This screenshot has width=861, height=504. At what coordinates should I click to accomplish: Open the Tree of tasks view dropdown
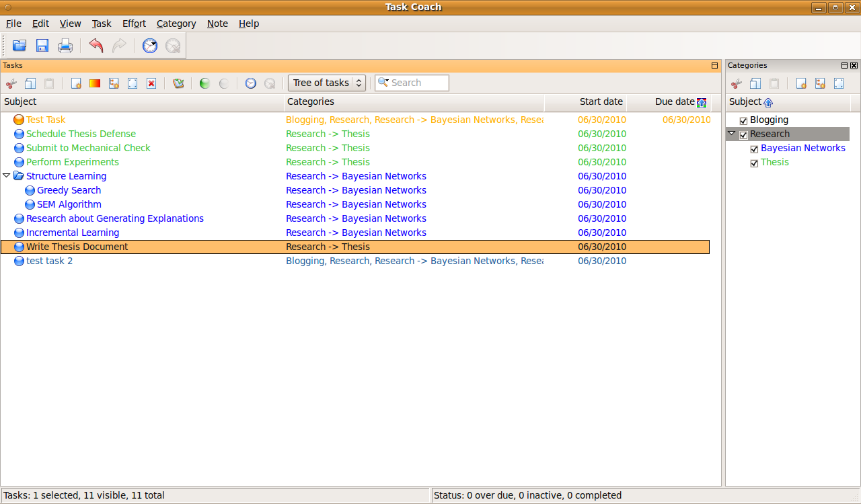tap(327, 83)
